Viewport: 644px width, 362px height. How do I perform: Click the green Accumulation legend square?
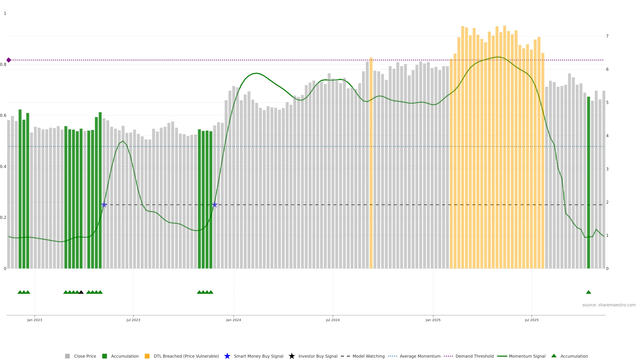104,356
